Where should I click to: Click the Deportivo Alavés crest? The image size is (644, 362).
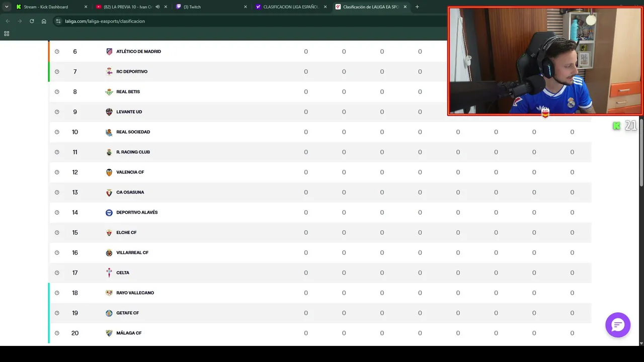pyautogui.click(x=109, y=212)
